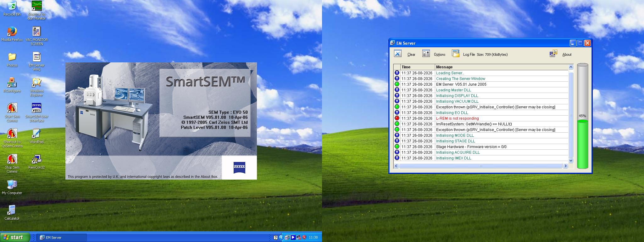Viewport: 644px width, 242px height.
Task: Select the 'Loading Master DLL' log row
Action: click(x=481, y=90)
